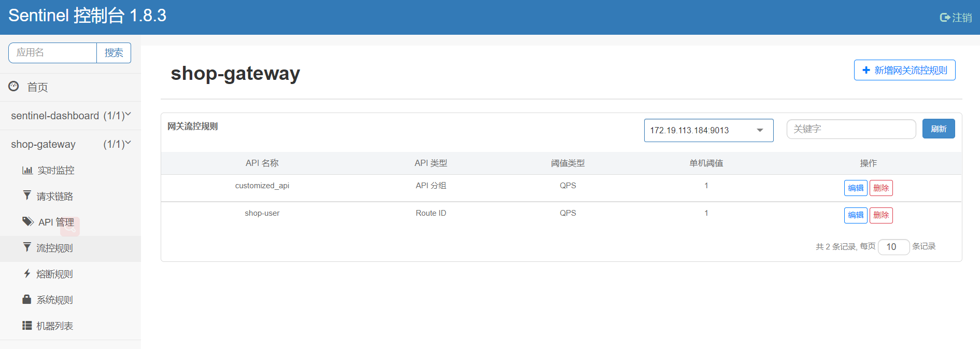The height and width of the screenshot is (349, 980).
Task: Open 系统规则 in the sidebar
Action: click(x=70, y=300)
